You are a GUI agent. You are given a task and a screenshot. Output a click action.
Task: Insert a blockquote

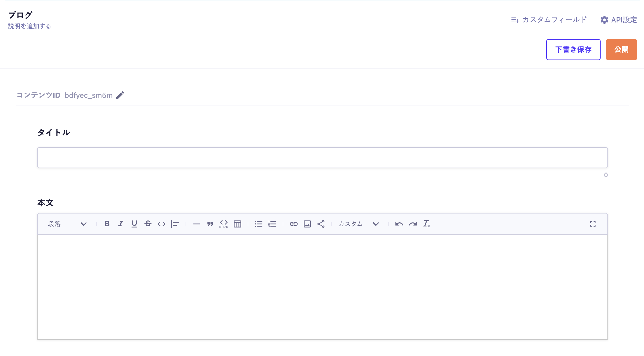[x=210, y=224]
